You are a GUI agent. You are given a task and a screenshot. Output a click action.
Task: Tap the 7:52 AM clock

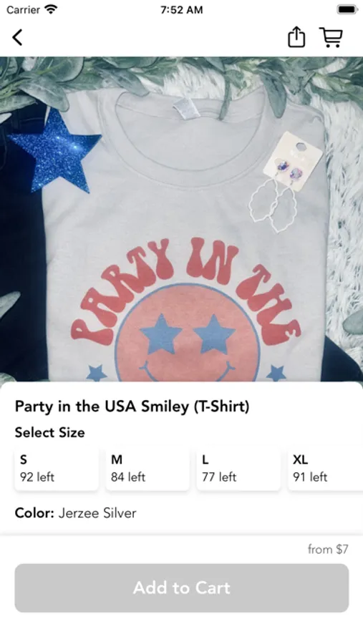coord(182,10)
